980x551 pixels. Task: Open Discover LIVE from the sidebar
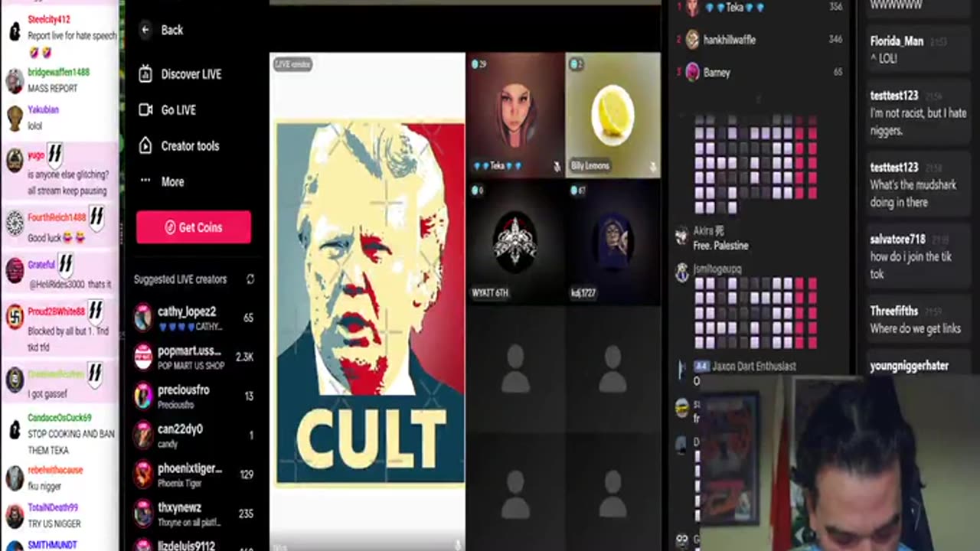(181, 74)
